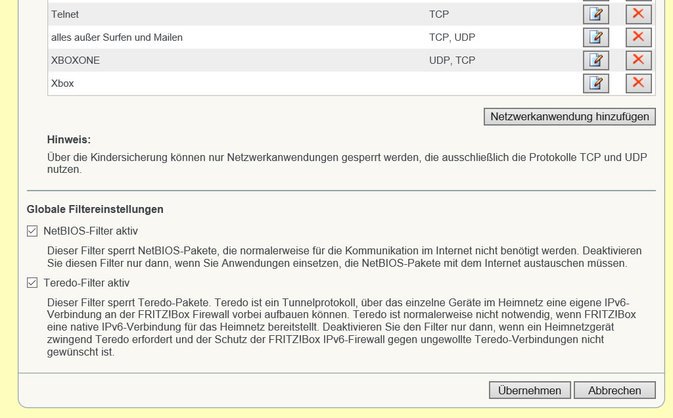Click 'UDP, TCP' protocol cell of XBOXONE
This screenshot has width=673, height=418.
(x=452, y=61)
